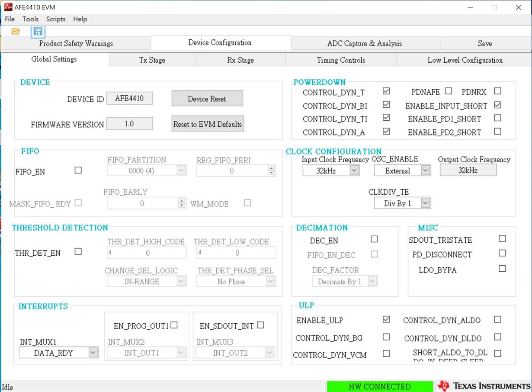The height and width of the screenshot is (392, 532).
Task: Enable THR_DET_EN checkbox
Action: [x=78, y=251]
